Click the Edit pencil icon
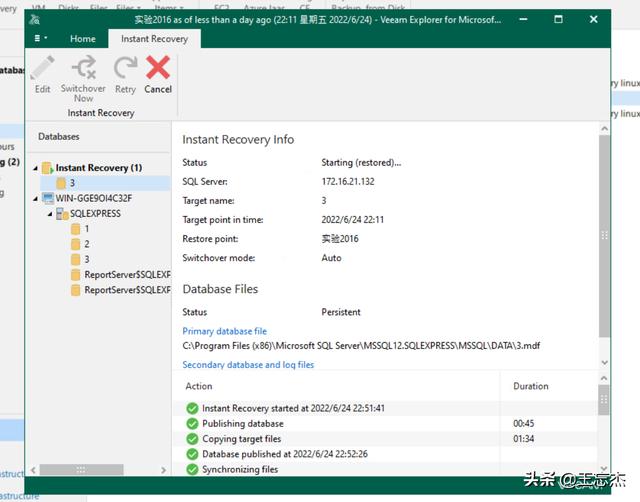The height and width of the screenshot is (502, 640). [42, 69]
